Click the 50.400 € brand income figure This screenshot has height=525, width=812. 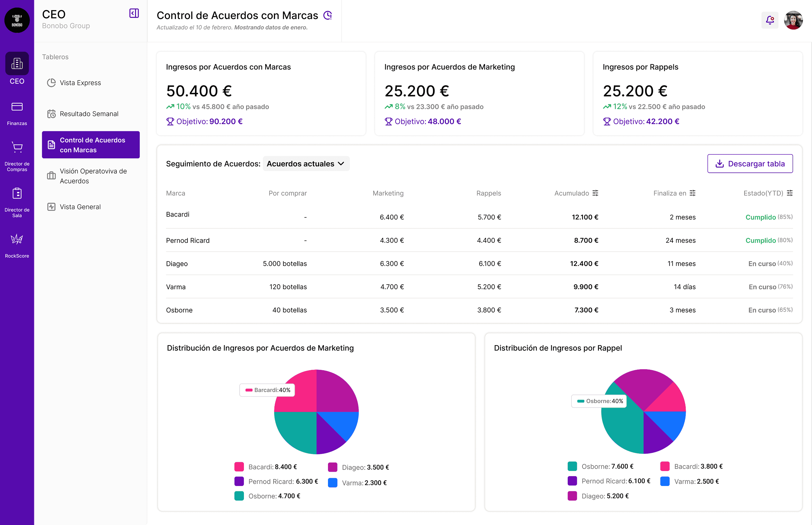tap(199, 91)
